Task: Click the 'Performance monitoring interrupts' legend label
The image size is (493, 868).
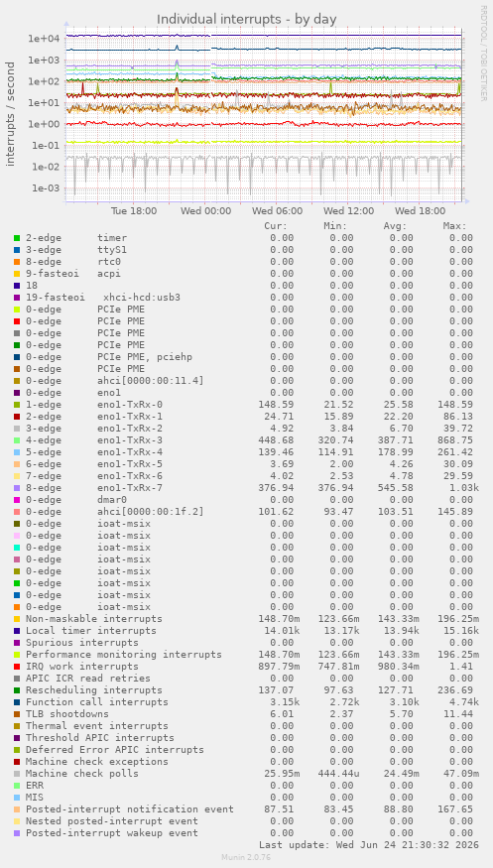Action: 124,655
